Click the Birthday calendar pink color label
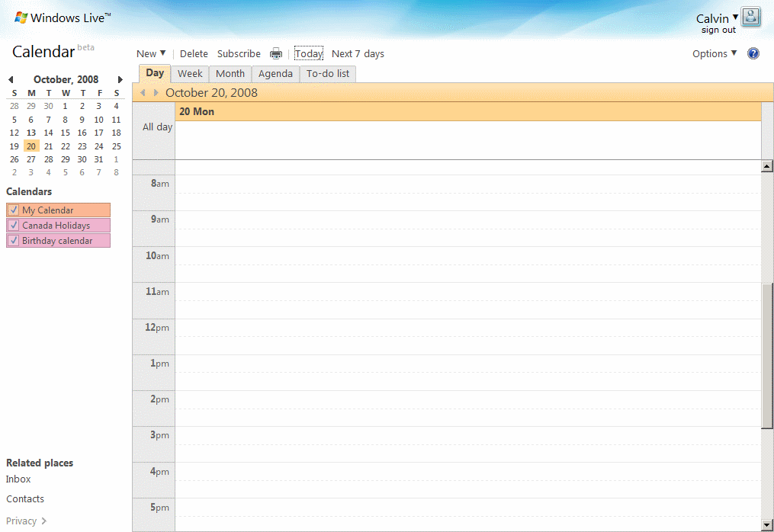 (x=58, y=240)
